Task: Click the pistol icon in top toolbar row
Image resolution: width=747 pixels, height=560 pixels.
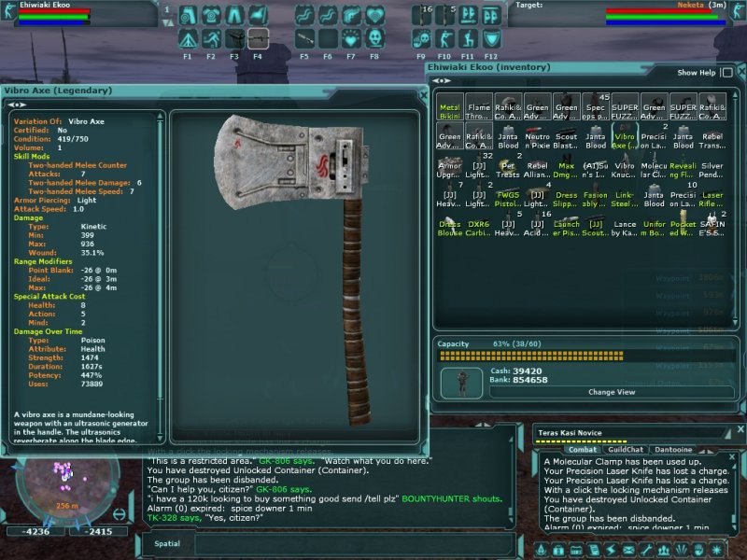Action: (351, 16)
